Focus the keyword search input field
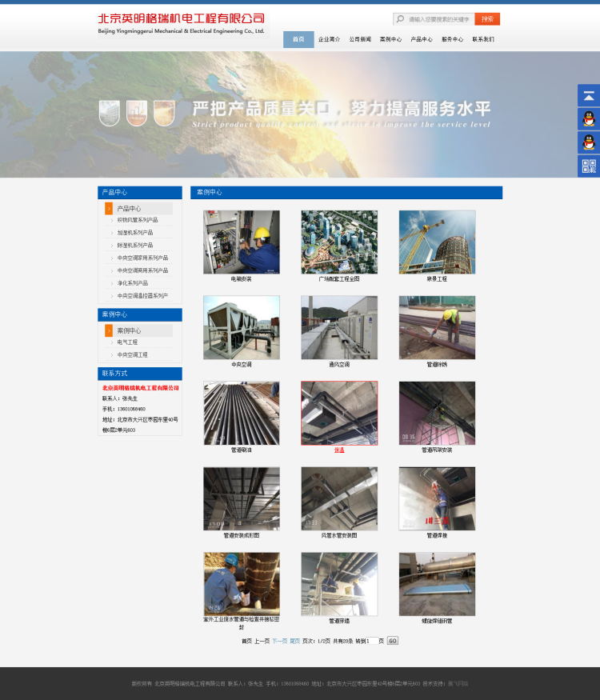 [439, 19]
